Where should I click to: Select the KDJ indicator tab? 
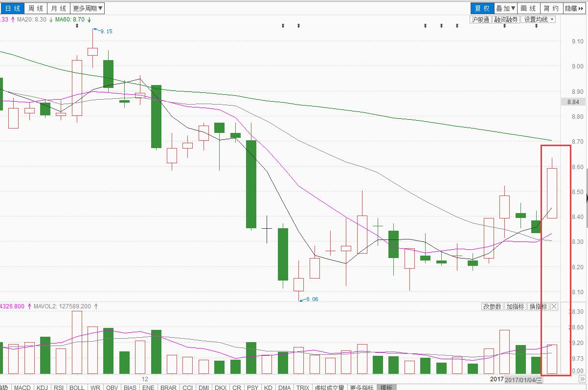pyautogui.click(x=43, y=387)
